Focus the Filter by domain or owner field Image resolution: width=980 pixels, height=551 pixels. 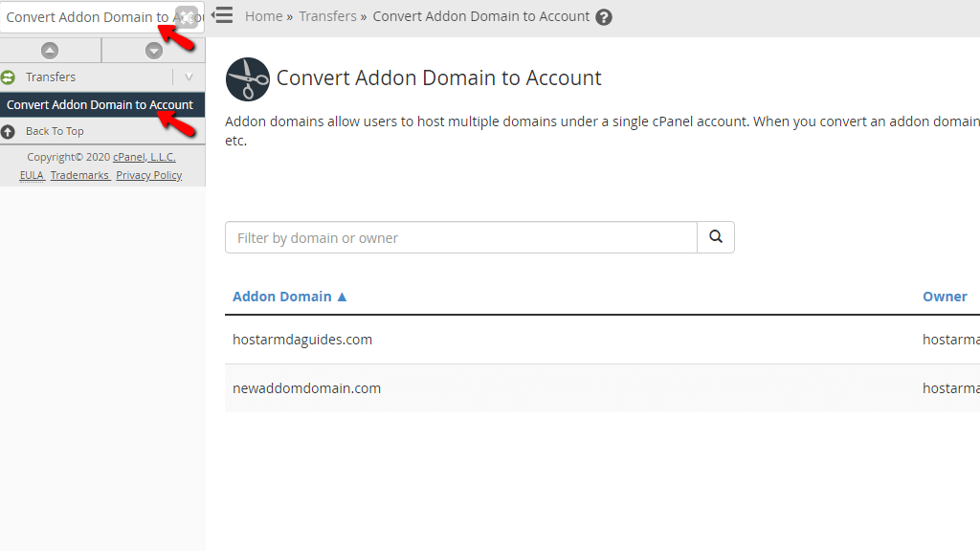(x=461, y=237)
